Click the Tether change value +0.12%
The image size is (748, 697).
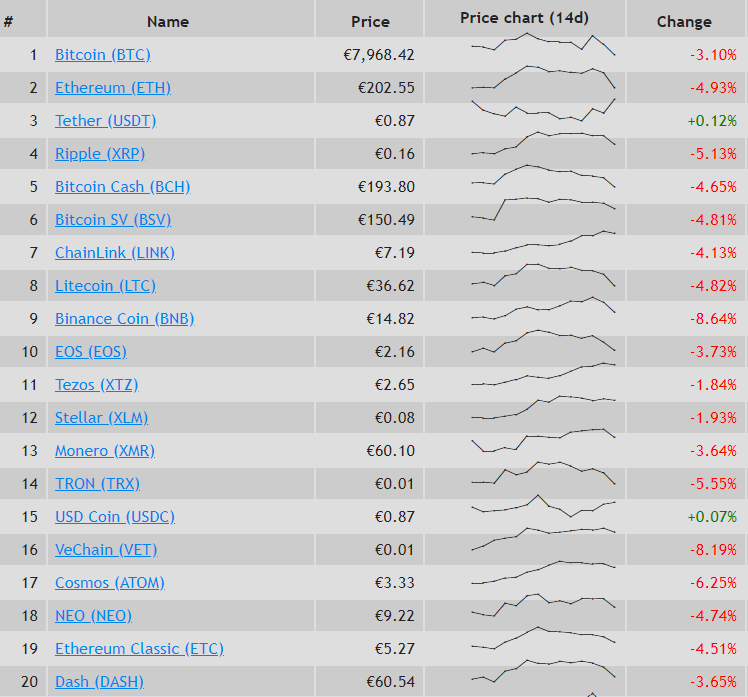712,121
